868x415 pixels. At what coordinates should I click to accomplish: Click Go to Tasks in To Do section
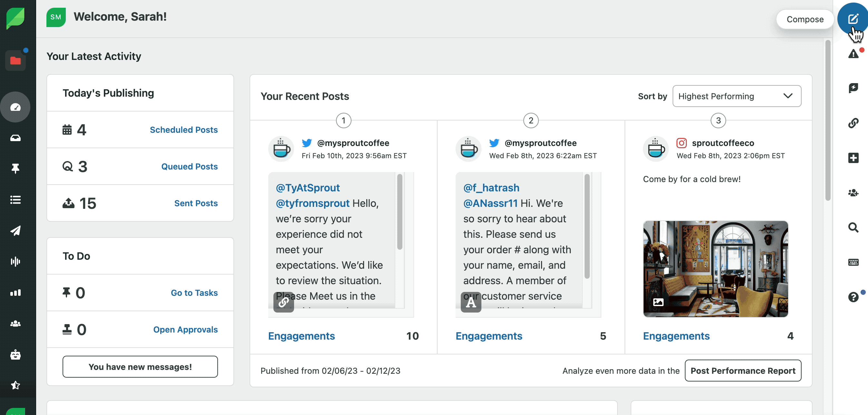click(194, 292)
